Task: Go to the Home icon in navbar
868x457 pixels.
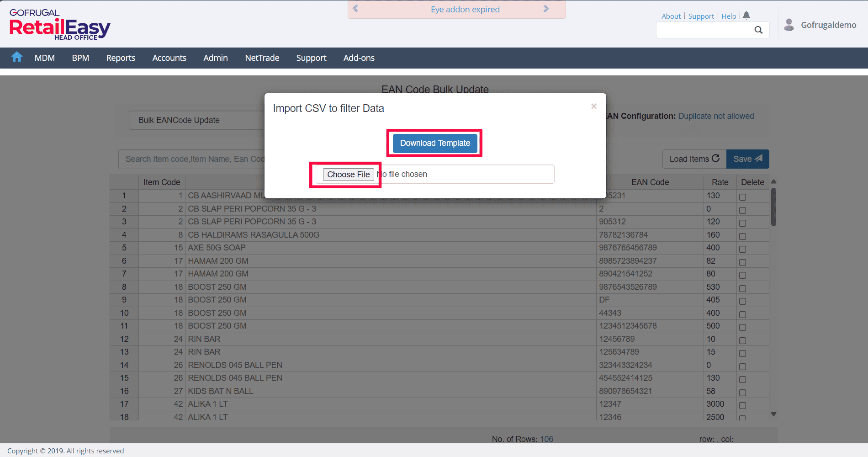Action: click(x=17, y=57)
